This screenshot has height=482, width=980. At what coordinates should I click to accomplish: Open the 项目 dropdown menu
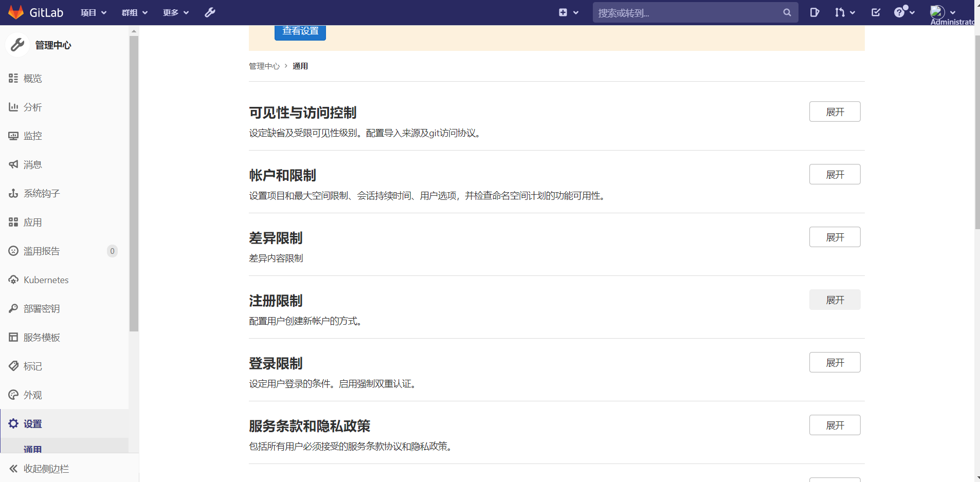tap(94, 12)
